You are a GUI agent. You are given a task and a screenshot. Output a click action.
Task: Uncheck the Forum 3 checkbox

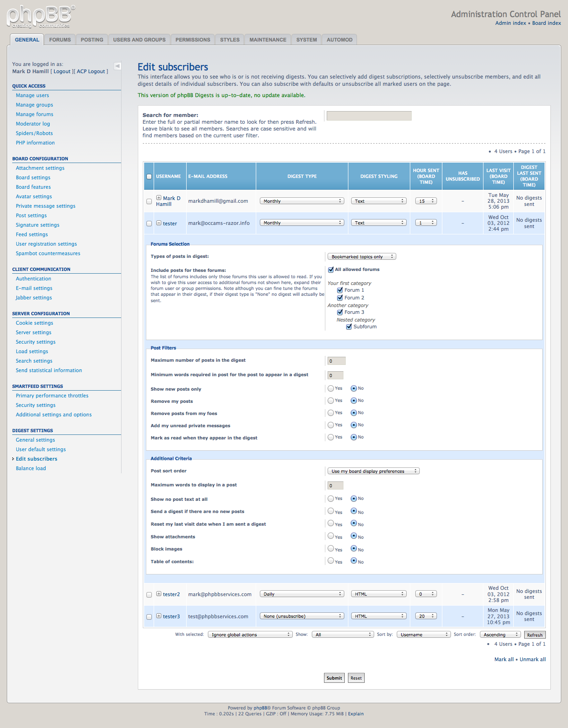(x=340, y=313)
